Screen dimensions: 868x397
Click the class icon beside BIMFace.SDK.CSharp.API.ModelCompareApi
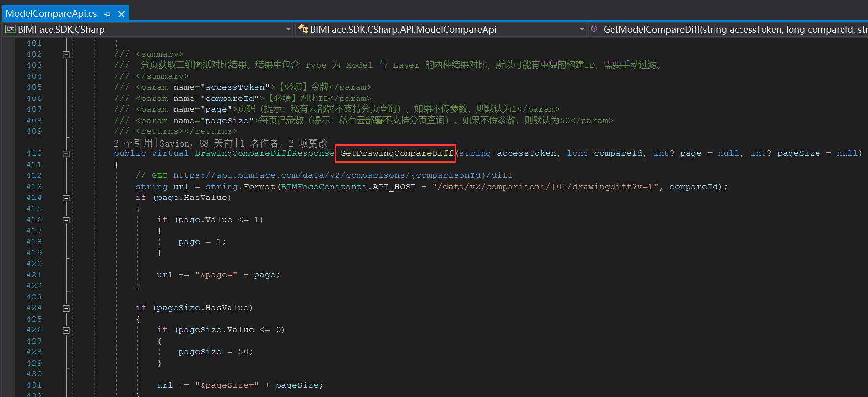click(303, 29)
